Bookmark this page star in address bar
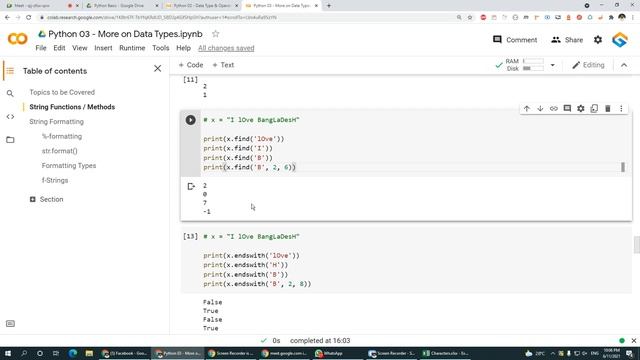Screen dimensions: 640x360 [470, 18]
